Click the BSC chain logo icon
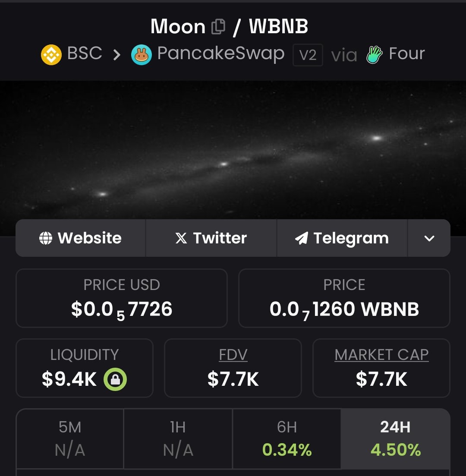This screenshot has width=466, height=476. [51, 55]
